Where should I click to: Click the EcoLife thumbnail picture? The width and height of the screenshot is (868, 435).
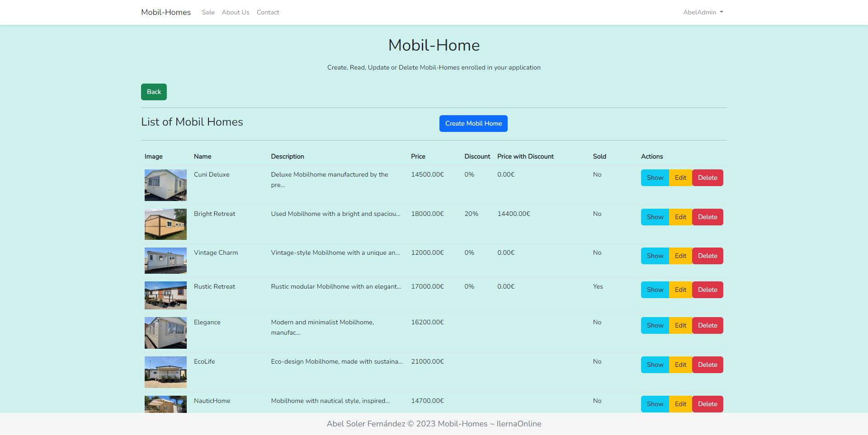(x=165, y=372)
